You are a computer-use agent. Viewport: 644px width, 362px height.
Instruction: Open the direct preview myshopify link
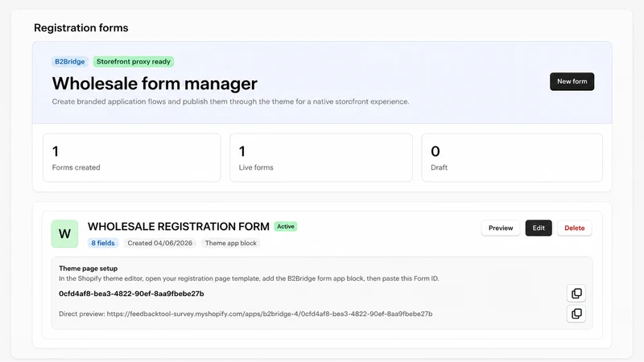click(x=270, y=314)
